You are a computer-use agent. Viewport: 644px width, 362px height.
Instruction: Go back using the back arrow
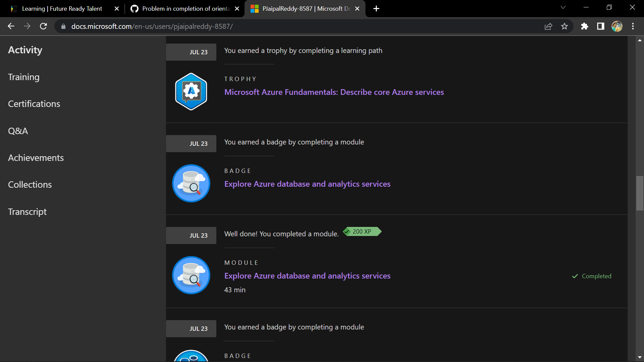pos(11,26)
